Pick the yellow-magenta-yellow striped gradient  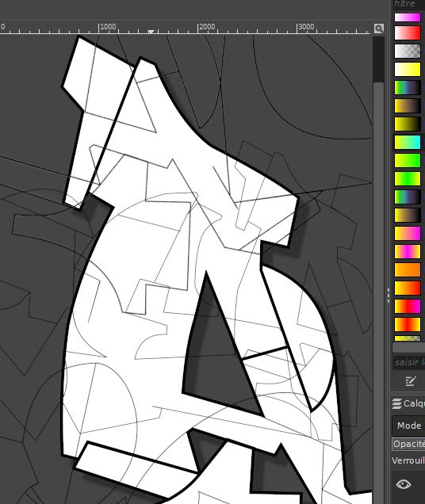(408, 251)
